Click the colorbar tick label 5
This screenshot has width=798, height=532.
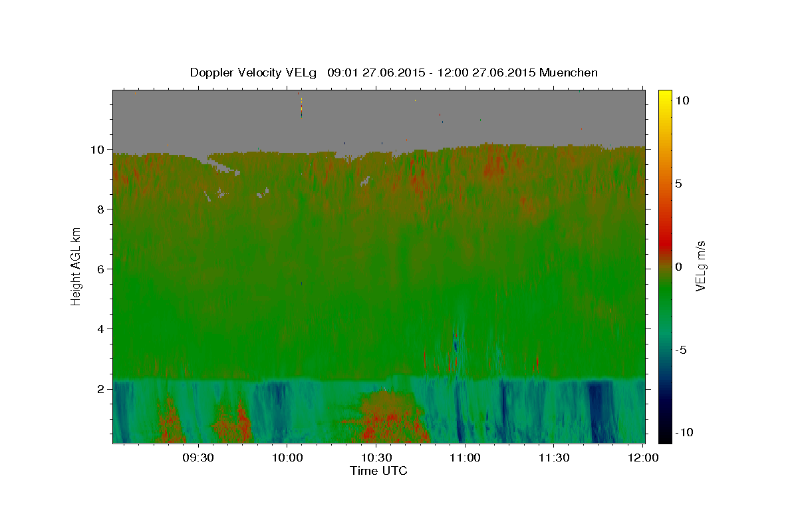(680, 184)
